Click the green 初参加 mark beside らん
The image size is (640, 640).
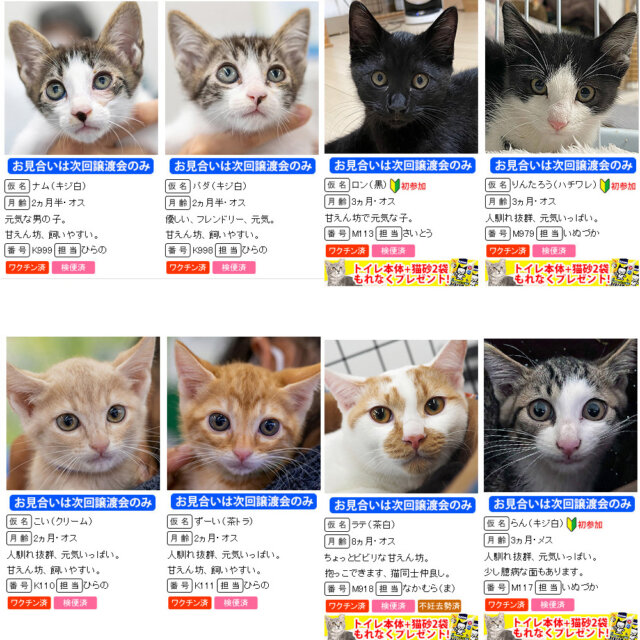pos(571,524)
